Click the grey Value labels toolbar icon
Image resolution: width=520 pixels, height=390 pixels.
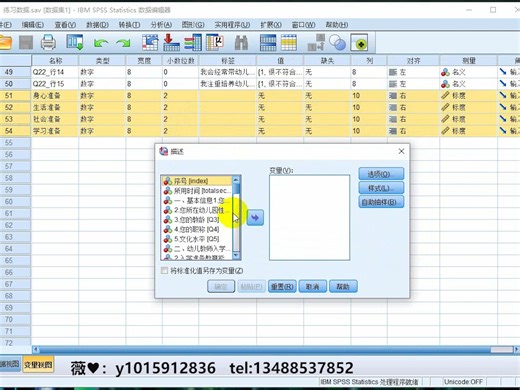[x=316, y=43]
